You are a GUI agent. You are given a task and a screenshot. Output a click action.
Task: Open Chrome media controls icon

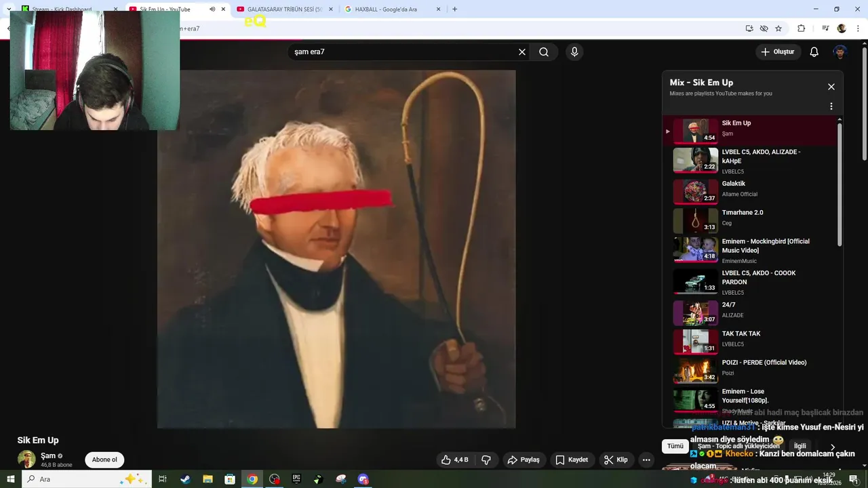pos(825,28)
